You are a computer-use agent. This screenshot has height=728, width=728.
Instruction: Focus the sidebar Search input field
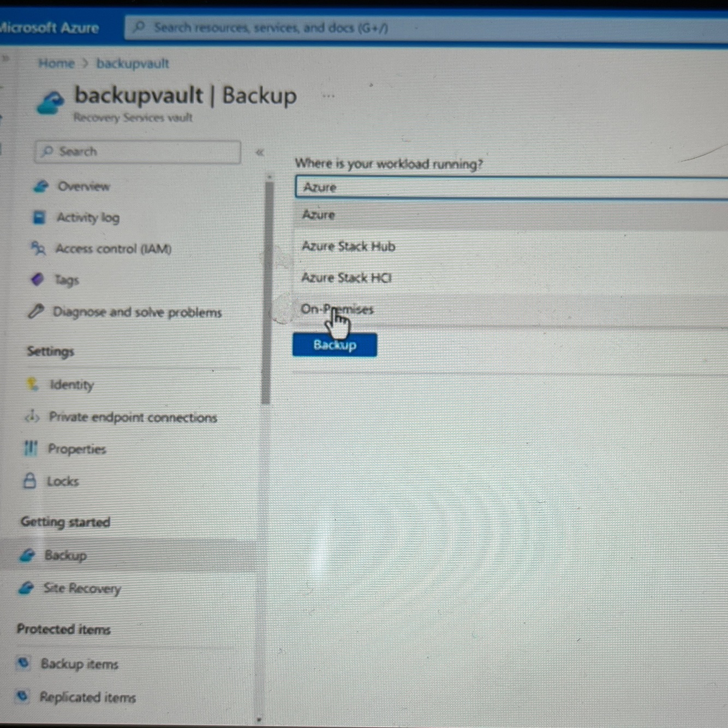coord(138,151)
